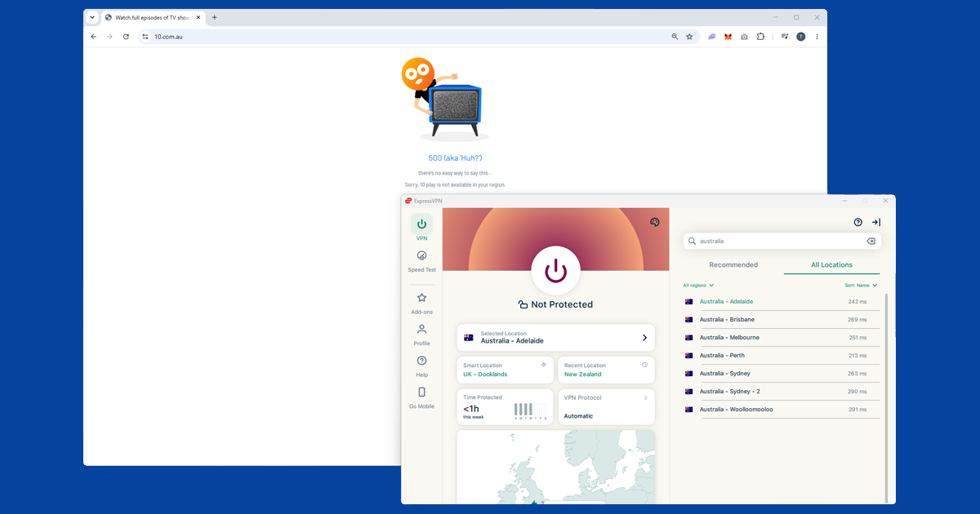Open Go Mobile in ExpressVPN sidebar

point(421,397)
